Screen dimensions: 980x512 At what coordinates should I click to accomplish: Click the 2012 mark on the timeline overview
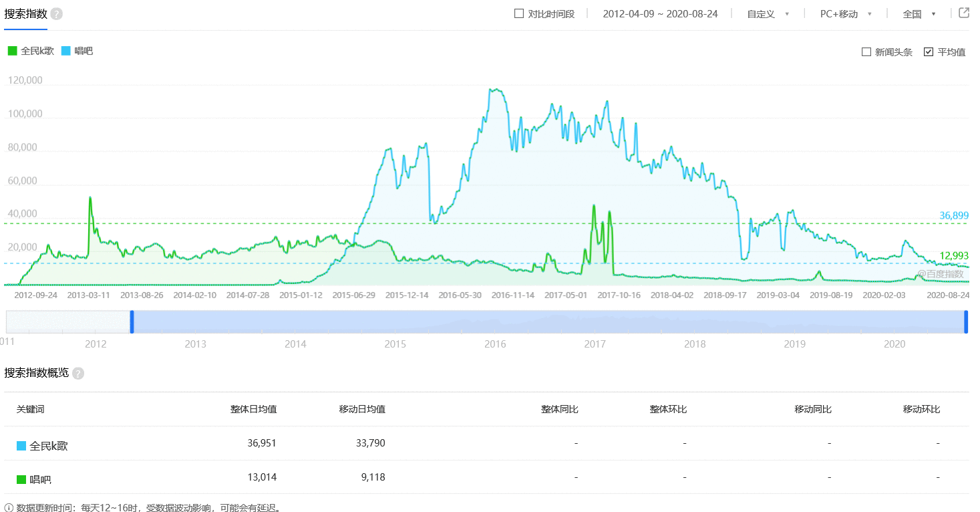[x=96, y=344]
